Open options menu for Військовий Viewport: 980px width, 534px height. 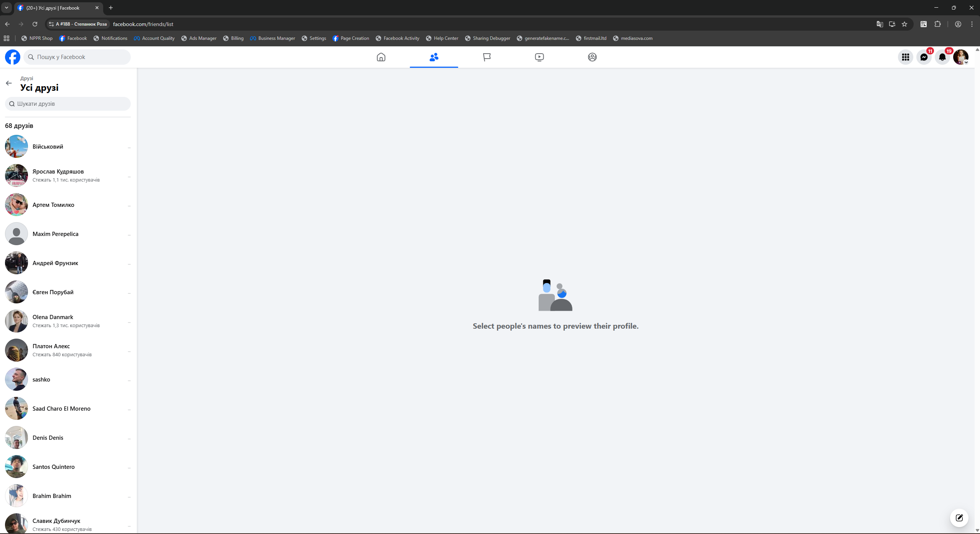129,147
